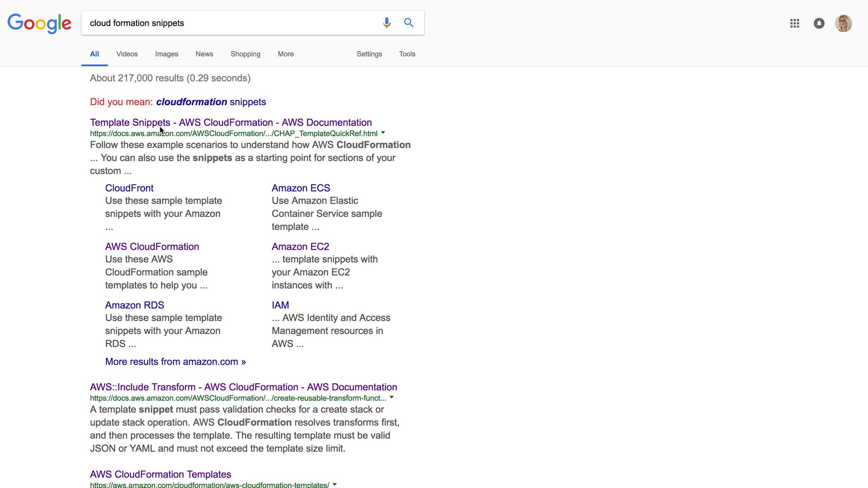Open the Google account profile avatar
Screen dimensions: 868x488
pyautogui.click(x=843, y=23)
